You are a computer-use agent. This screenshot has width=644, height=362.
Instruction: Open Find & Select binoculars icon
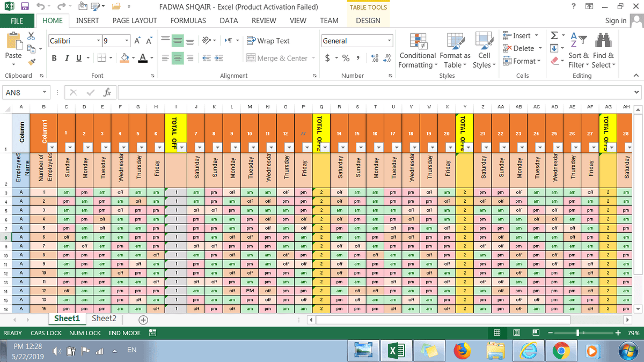(x=603, y=41)
